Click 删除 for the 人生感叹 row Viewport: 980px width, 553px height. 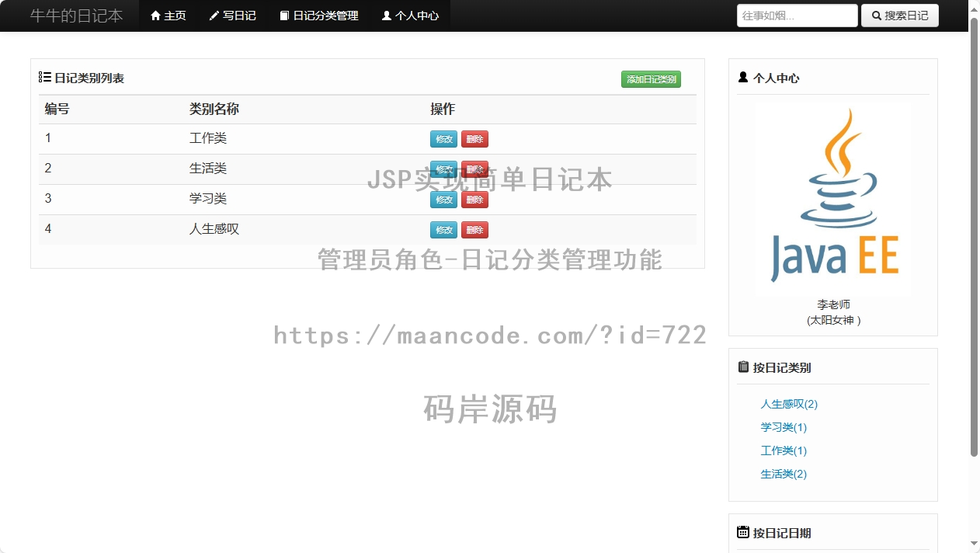point(474,230)
